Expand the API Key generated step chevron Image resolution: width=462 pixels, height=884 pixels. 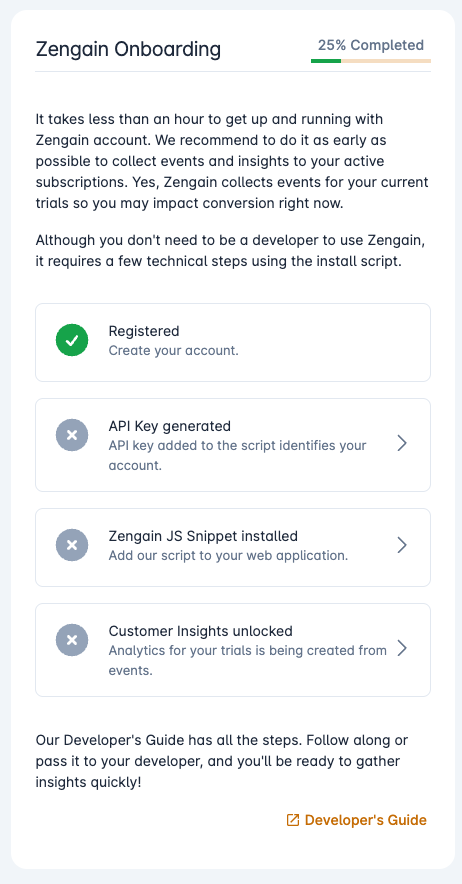point(402,444)
